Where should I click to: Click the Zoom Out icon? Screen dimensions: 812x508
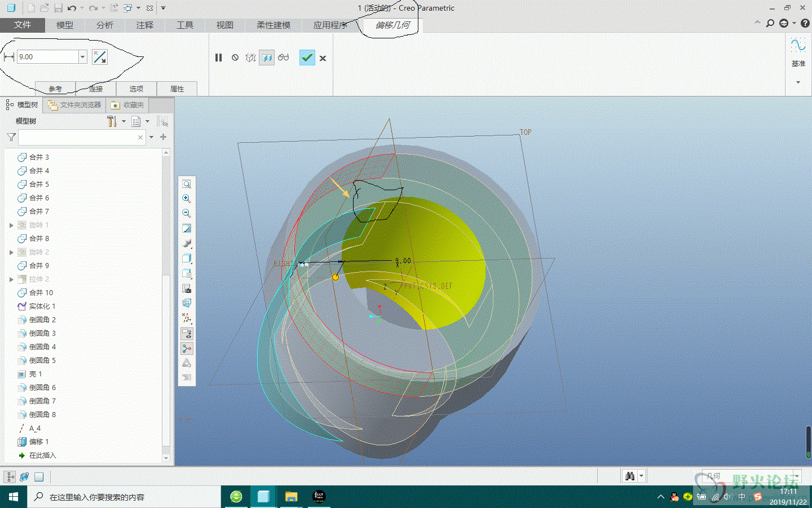(187, 213)
